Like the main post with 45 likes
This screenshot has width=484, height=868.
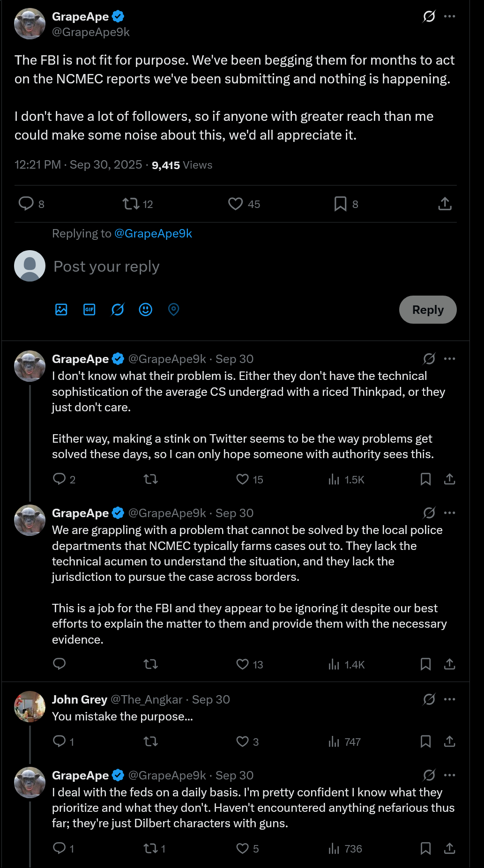236,204
